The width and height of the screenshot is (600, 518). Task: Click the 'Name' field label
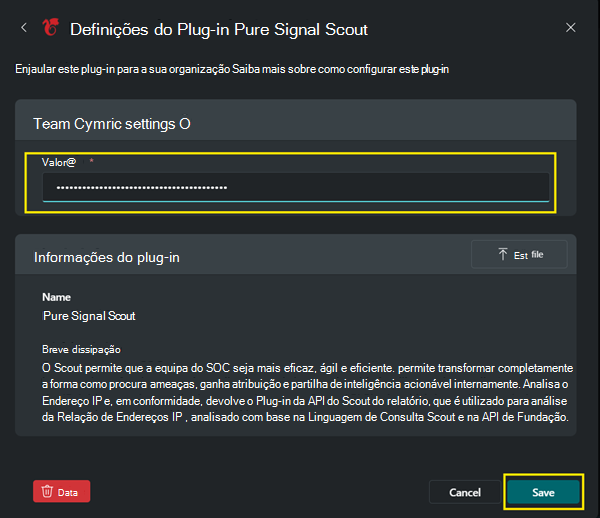[56, 297]
